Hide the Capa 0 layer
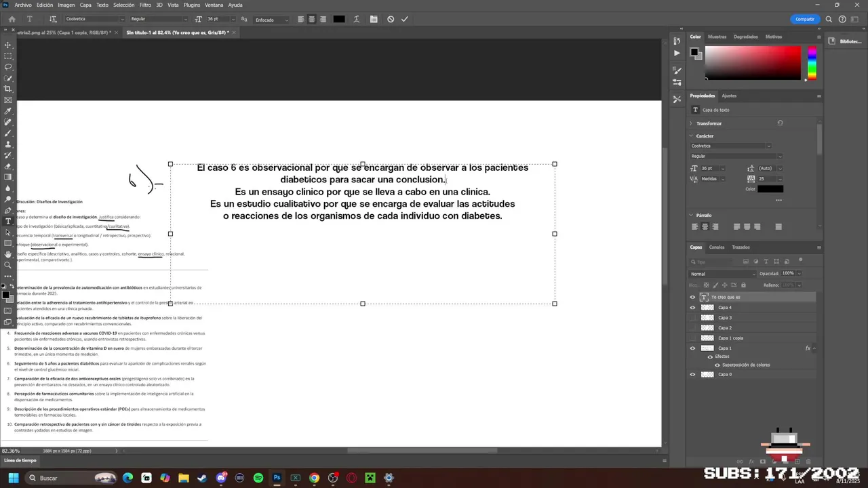This screenshot has width=868, height=488. pyautogui.click(x=692, y=374)
